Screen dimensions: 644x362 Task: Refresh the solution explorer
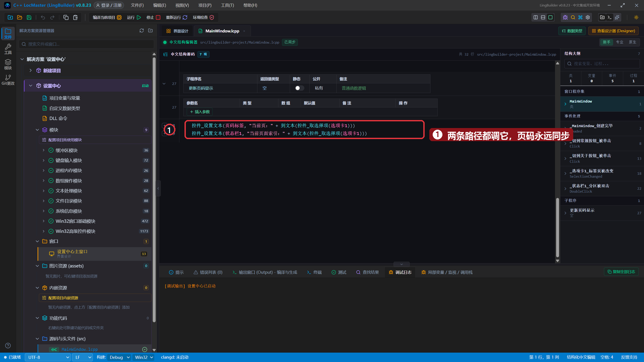(x=142, y=31)
